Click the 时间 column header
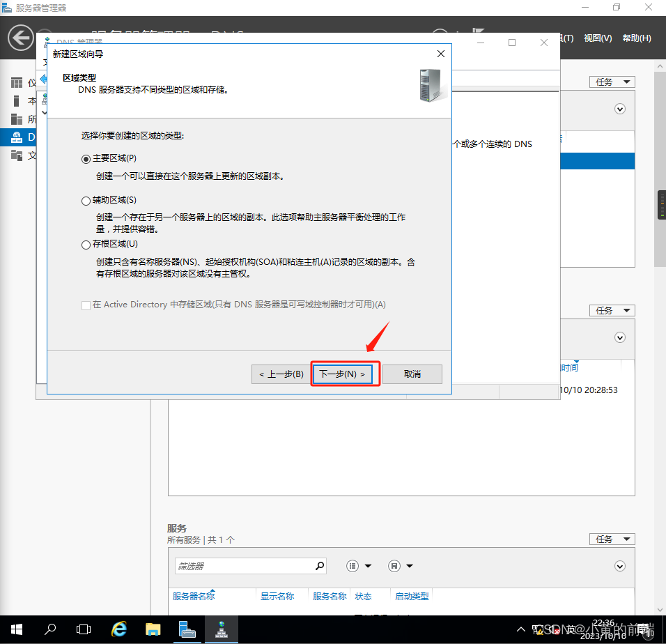This screenshot has width=666, height=644. [570, 367]
